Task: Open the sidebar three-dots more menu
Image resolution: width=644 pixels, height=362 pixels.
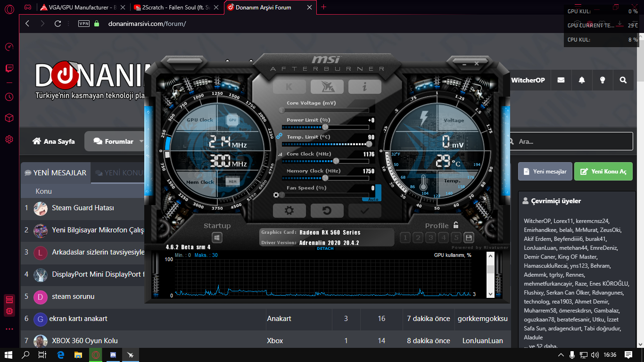Action: pos(9,329)
